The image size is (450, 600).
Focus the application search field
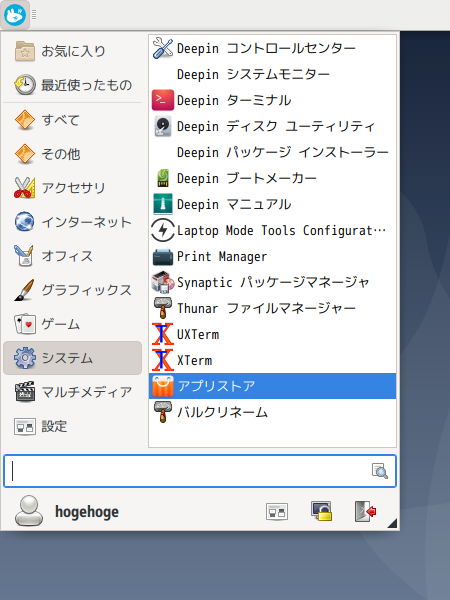click(x=200, y=471)
